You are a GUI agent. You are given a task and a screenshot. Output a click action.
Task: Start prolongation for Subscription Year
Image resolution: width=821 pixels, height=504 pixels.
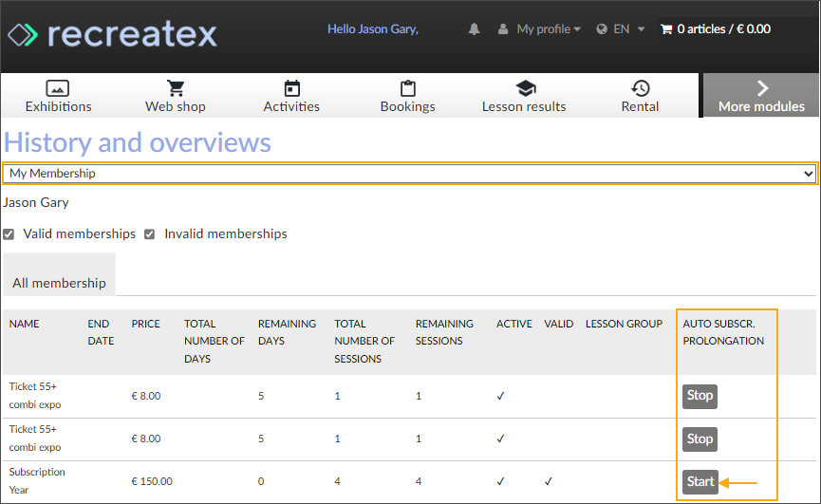pyautogui.click(x=700, y=482)
